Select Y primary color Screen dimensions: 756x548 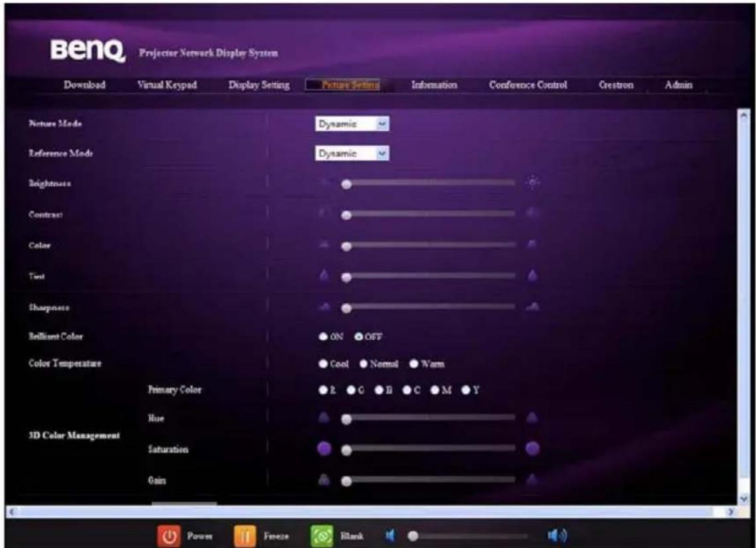click(x=466, y=390)
